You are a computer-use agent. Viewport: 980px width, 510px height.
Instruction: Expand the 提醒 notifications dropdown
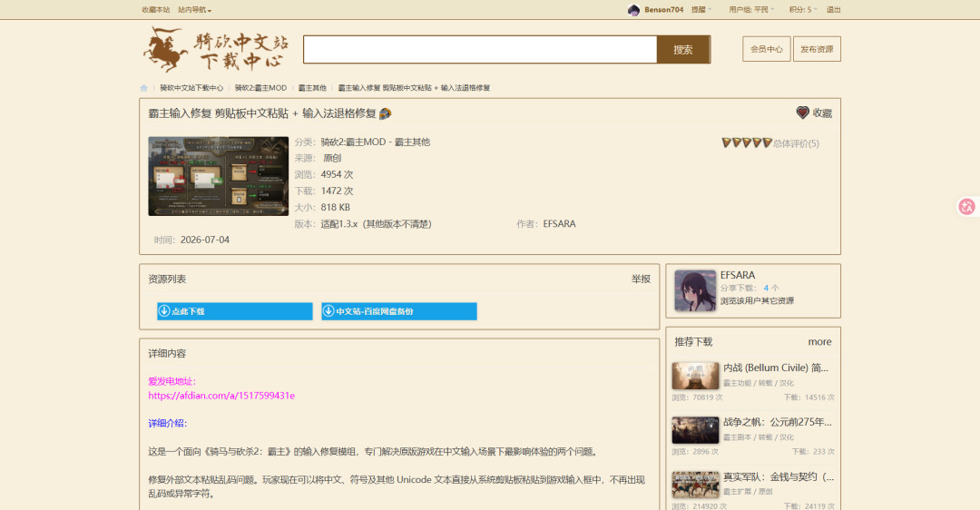pos(701,9)
